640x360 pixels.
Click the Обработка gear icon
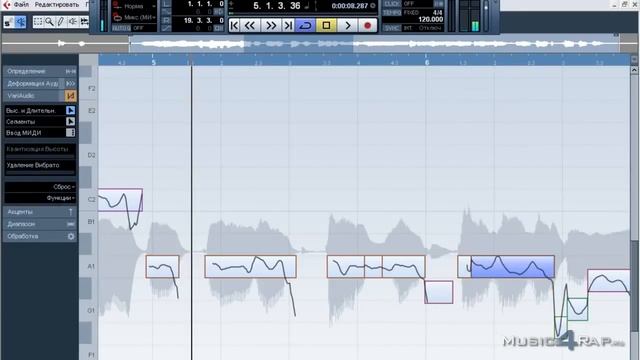pyautogui.click(x=71, y=236)
